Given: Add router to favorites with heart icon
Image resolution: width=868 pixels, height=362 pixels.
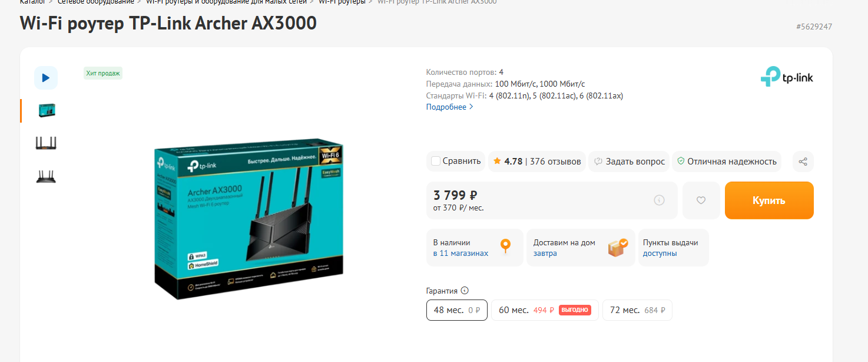Looking at the screenshot, I should pos(701,200).
